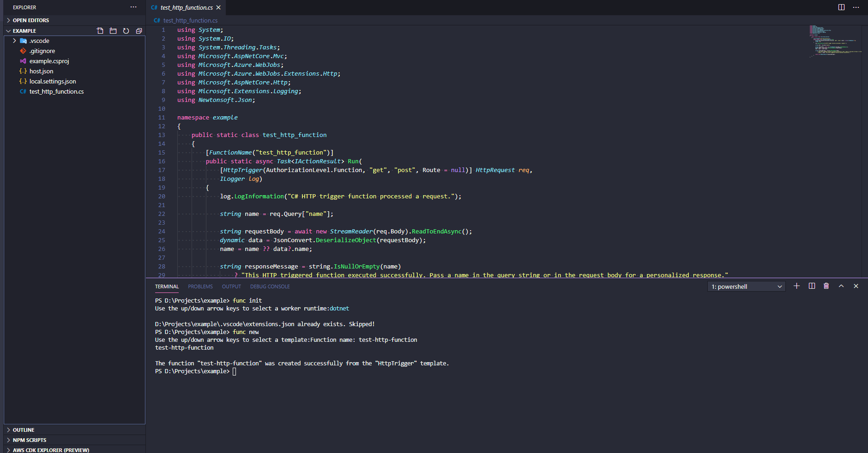
Task: Open editor more actions ellipsis menu
Action: pos(856,7)
